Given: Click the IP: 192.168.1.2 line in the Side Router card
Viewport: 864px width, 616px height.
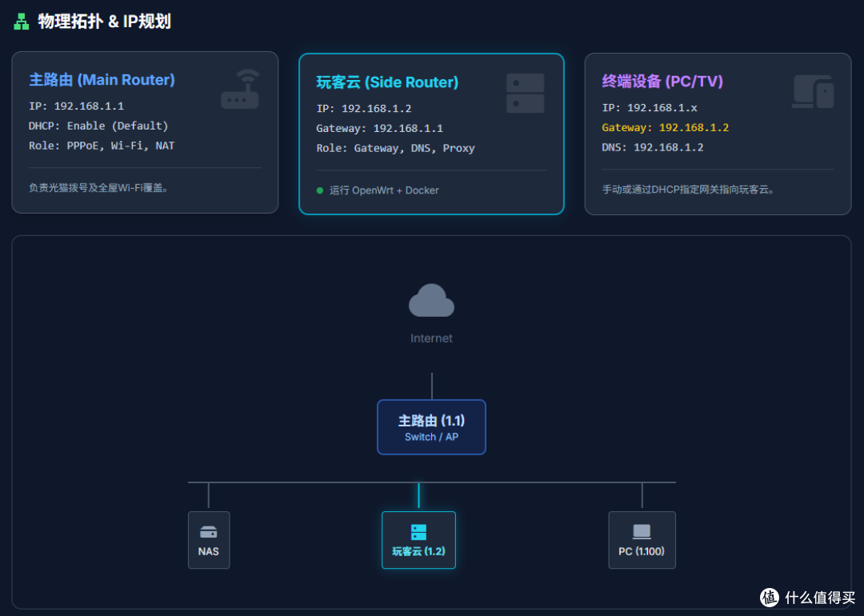Looking at the screenshot, I should [364, 109].
